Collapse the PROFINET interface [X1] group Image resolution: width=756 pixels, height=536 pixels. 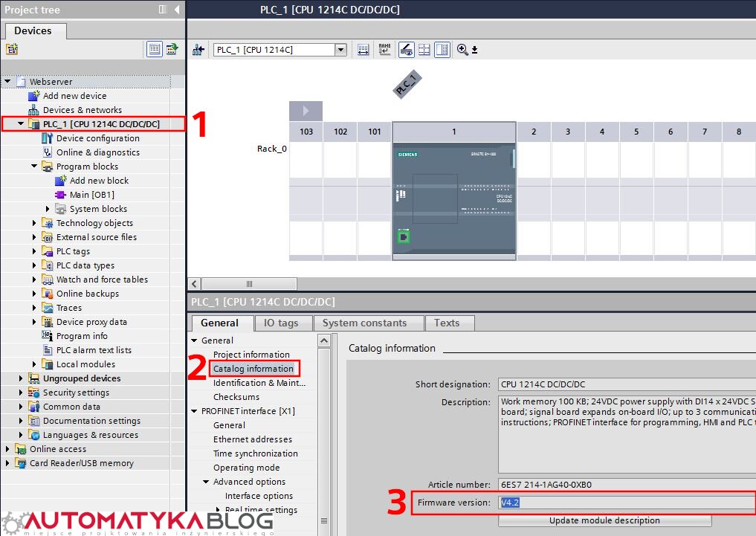coord(194,411)
